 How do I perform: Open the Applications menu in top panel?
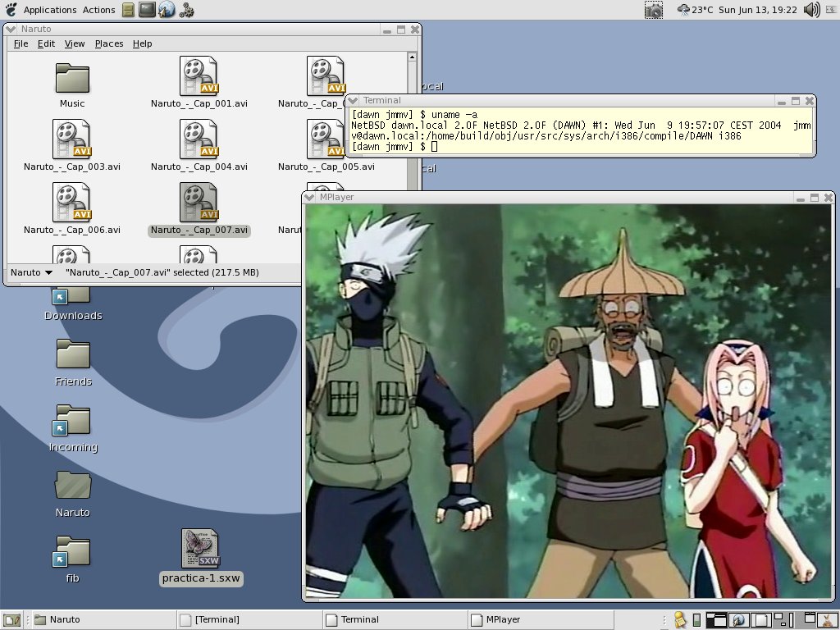pos(50,10)
